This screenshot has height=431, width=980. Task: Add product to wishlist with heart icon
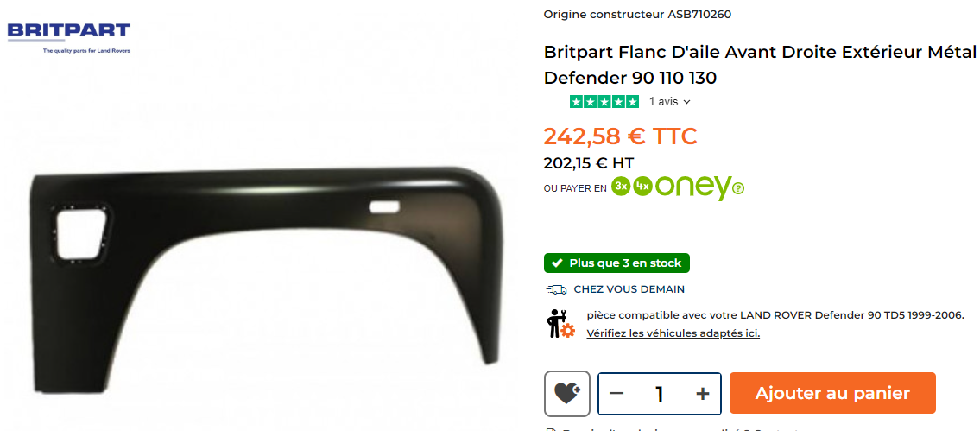pos(567,394)
